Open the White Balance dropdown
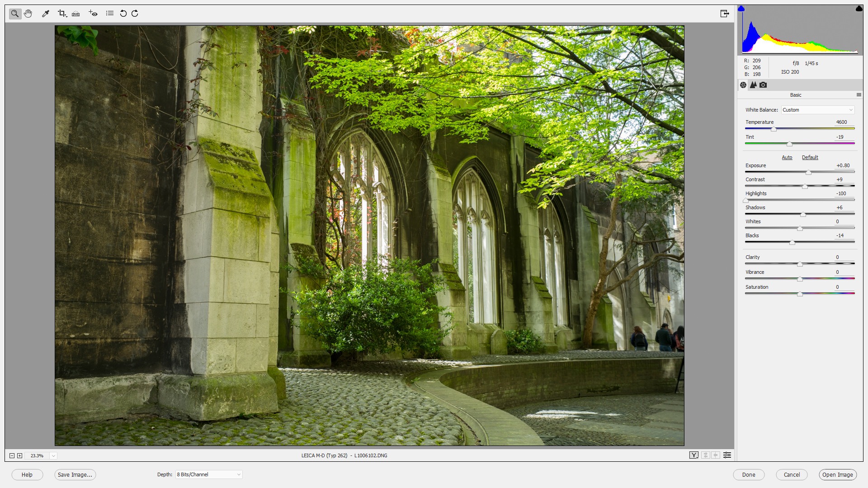Screen dimensions: 868x488 pos(817,110)
